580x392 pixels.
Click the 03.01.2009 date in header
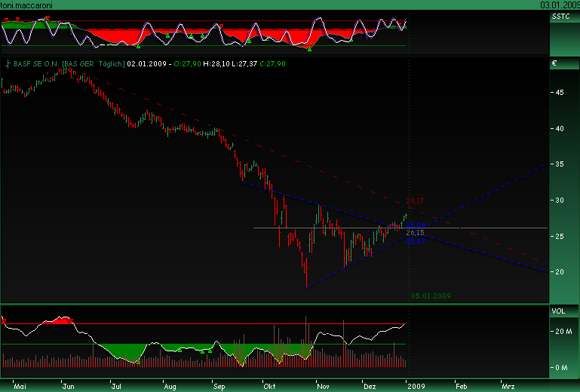click(560, 5)
